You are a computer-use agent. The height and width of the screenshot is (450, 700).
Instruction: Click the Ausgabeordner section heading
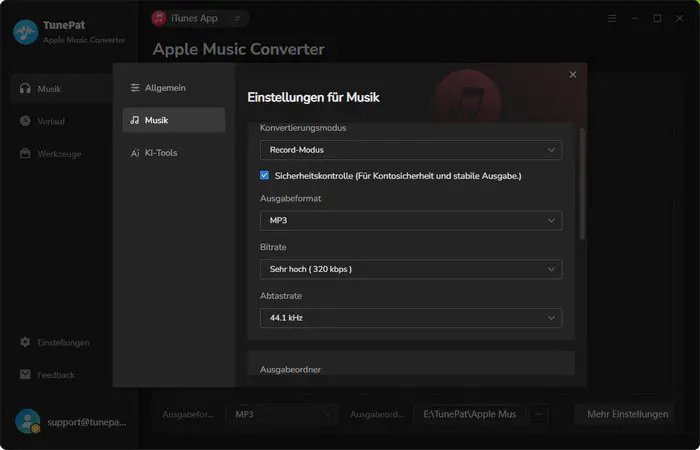pos(290,370)
